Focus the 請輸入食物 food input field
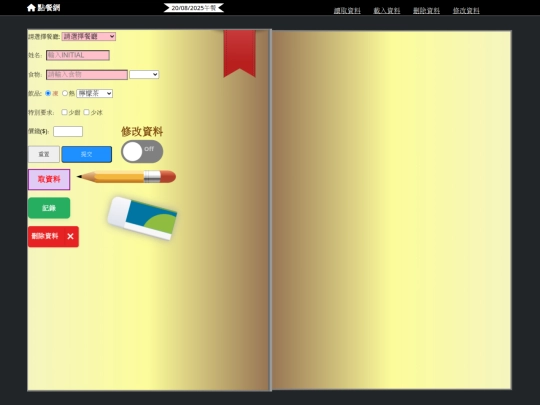 tap(87, 75)
